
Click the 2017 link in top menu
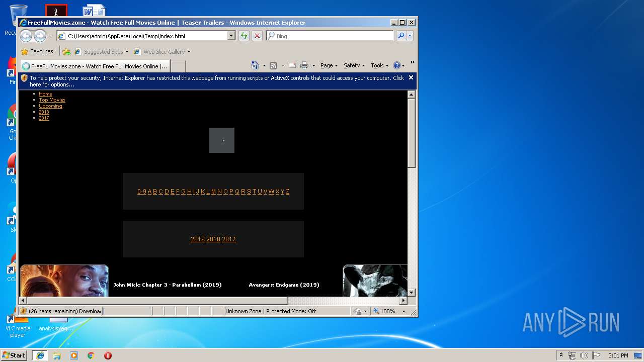point(44,118)
